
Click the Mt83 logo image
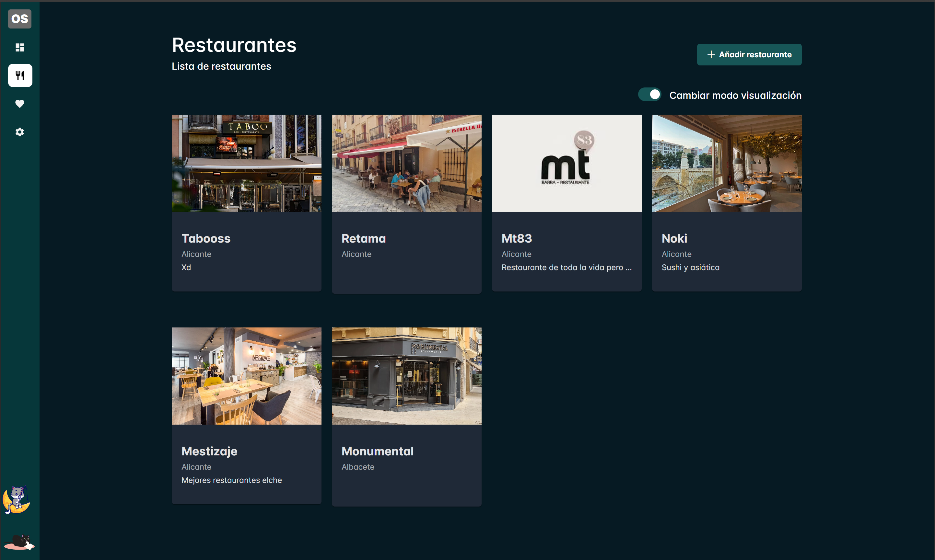[566, 163]
